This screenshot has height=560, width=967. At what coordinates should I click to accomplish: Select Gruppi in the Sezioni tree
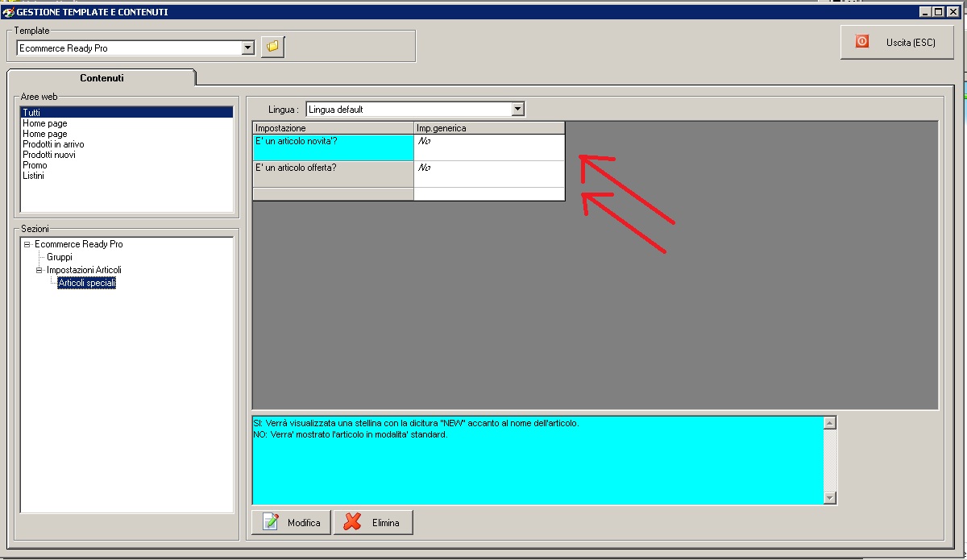coord(60,257)
